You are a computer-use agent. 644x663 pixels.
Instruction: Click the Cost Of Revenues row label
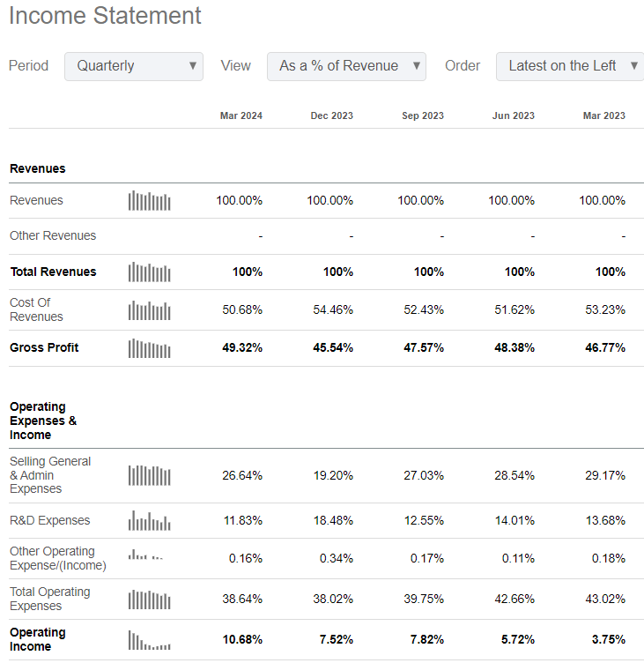36,309
